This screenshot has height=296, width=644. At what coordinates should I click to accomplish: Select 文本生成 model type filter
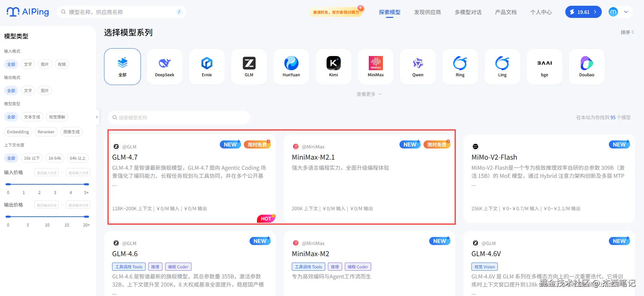pos(32,117)
